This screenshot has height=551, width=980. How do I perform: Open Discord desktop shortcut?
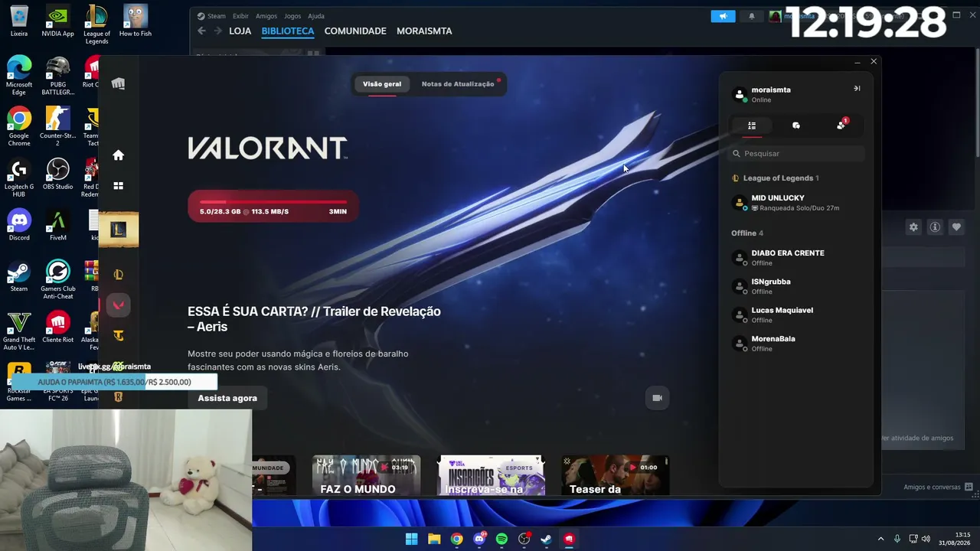click(x=19, y=226)
